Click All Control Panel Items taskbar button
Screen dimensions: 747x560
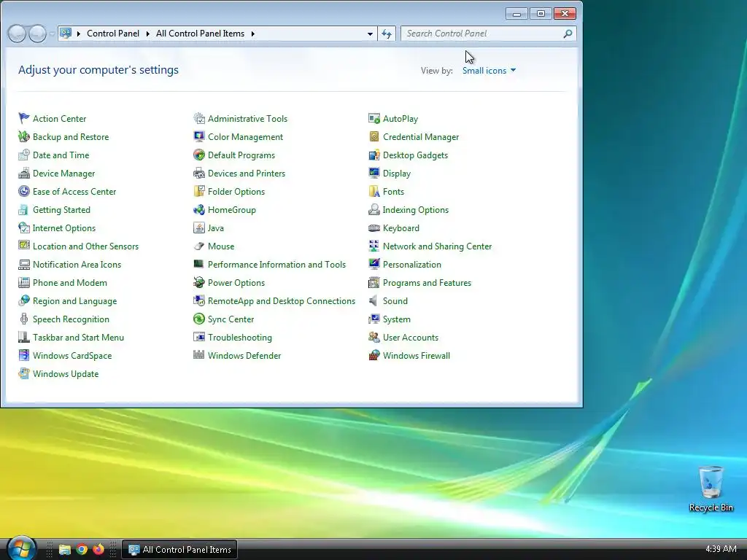click(x=179, y=550)
